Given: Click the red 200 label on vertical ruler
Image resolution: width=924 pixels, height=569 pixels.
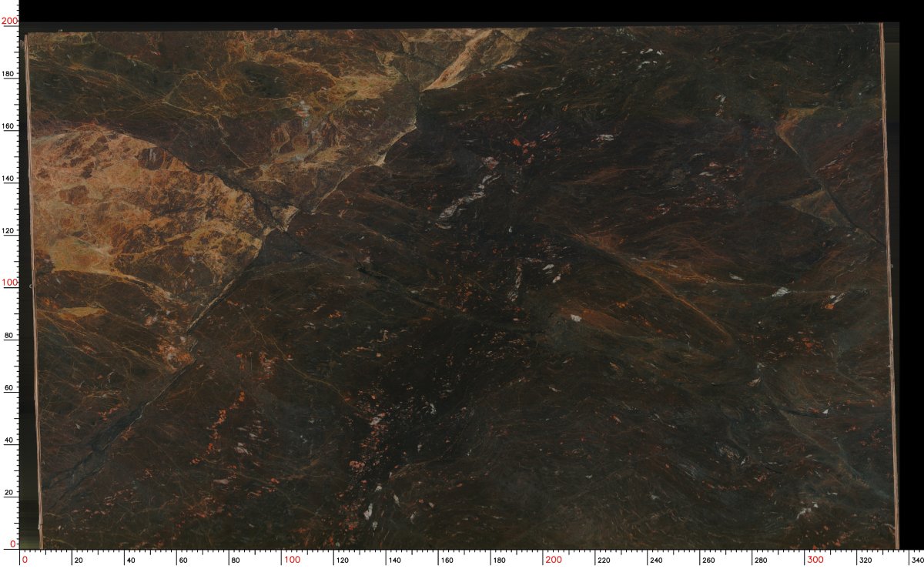Looking at the screenshot, I should (10, 22).
